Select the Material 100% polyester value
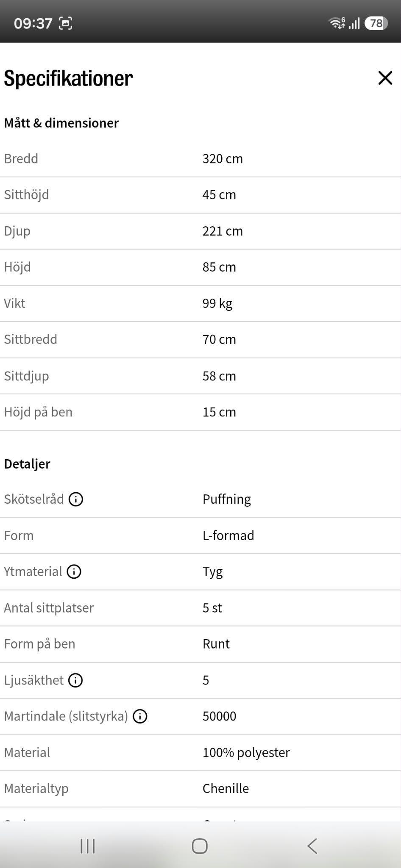Image resolution: width=401 pixels, height=868 pixels. [246, 752]
